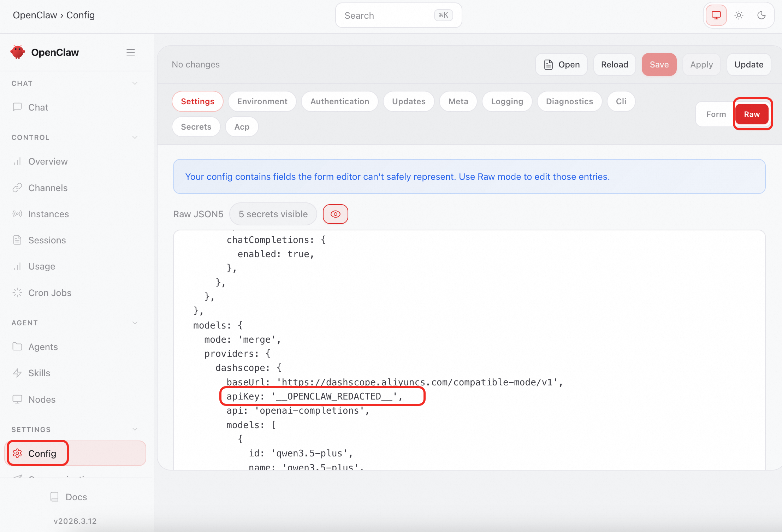Switch to the Cli tab

[621, 101]
